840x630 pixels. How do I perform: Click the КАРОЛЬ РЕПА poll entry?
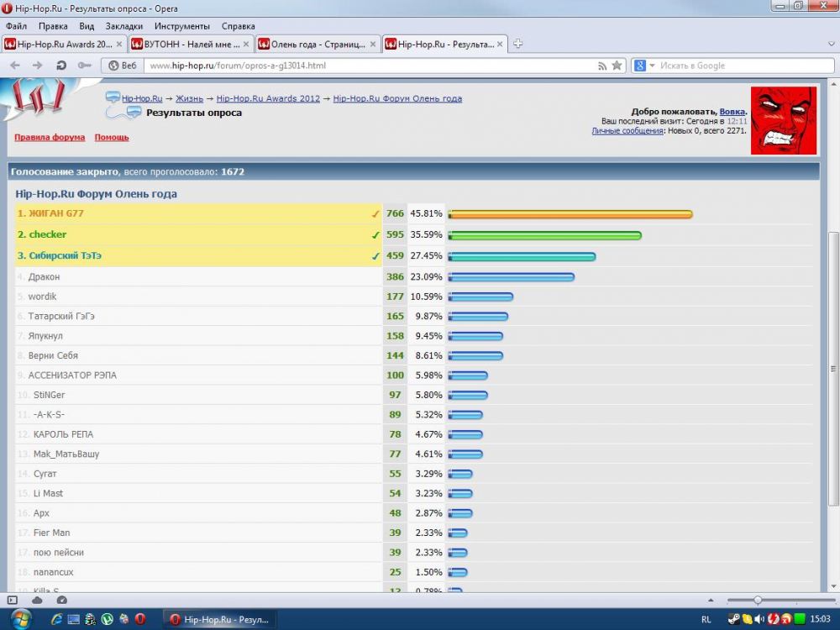coord(63,434)
